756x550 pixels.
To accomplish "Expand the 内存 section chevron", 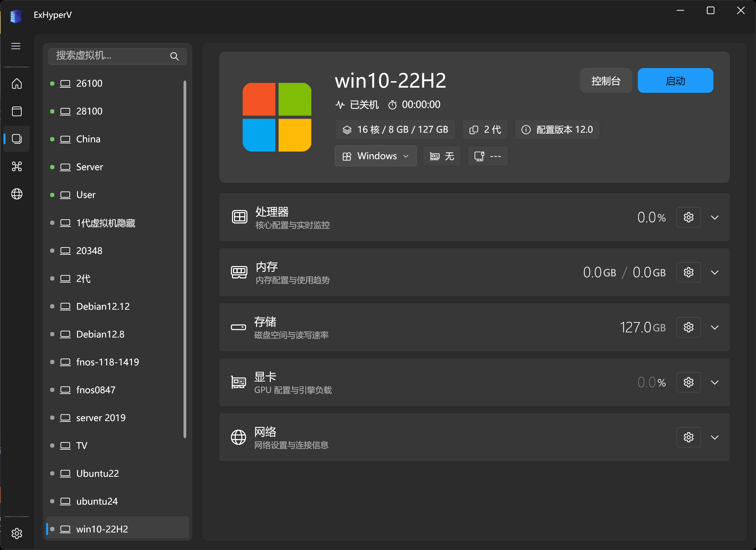I will [x=715, y=272].
